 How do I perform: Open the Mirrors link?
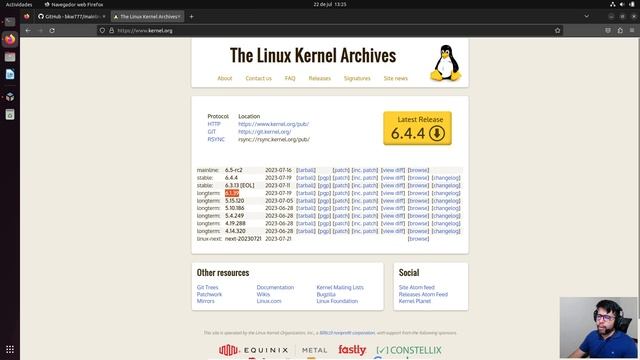coord(205,301)
